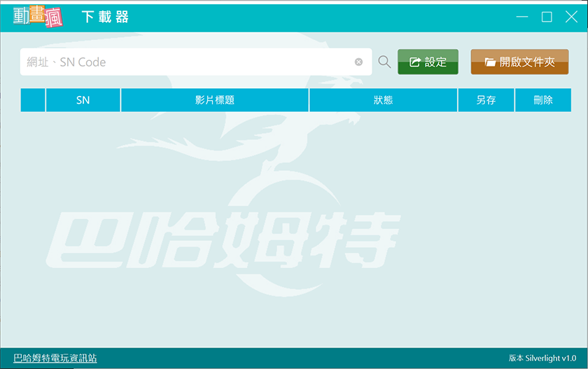Click the 開啟文件夾 open folder button
The height and width of the screenshot is (369, 588).
pos(519,62)
